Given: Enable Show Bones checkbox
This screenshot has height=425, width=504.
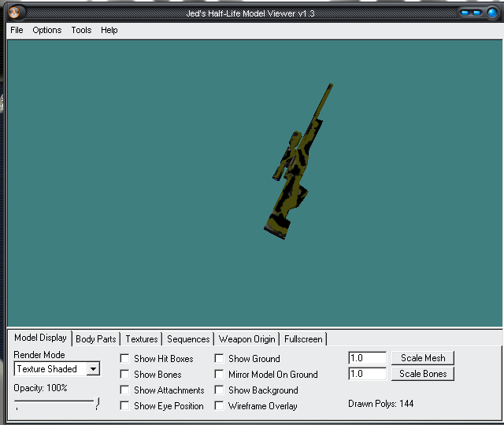Looking at the screenshot, I should tap(124, 375).
